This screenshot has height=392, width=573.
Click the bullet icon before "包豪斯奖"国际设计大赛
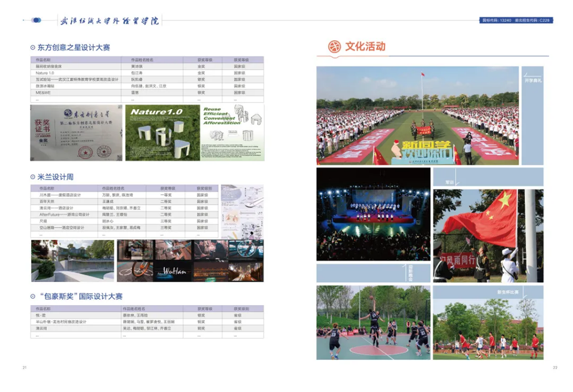point(33,296)
